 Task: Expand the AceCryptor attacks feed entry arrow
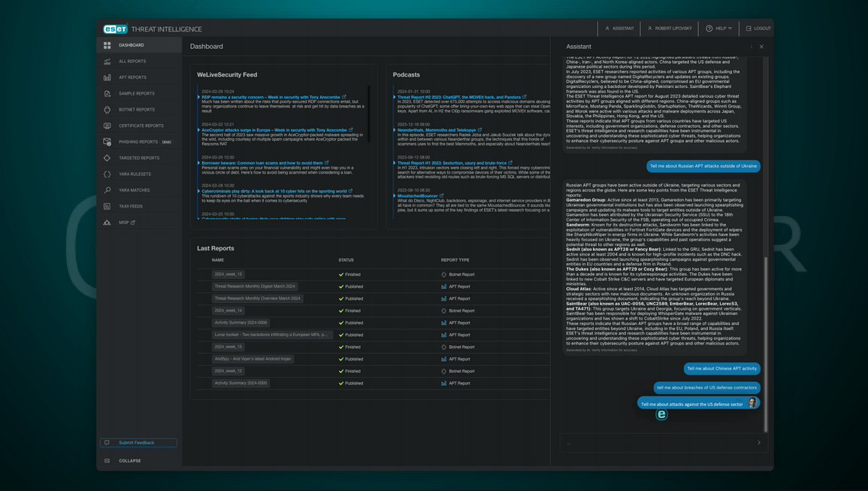[198, 130]
